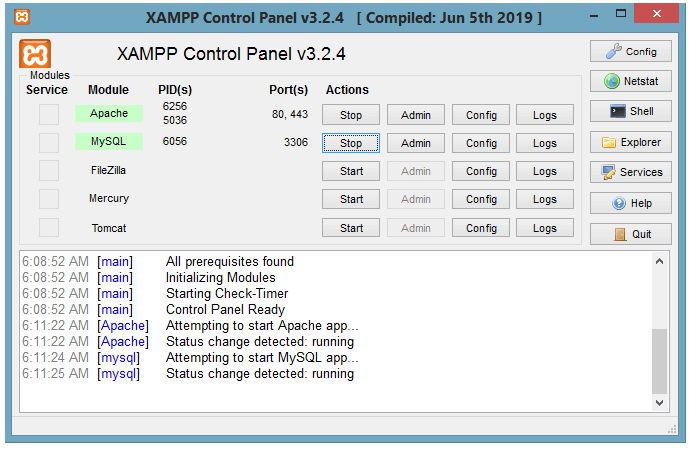Viewport: 689px width, 449px height.
Task: Select the green MySQL module label
Action: [x=109, y=141]
